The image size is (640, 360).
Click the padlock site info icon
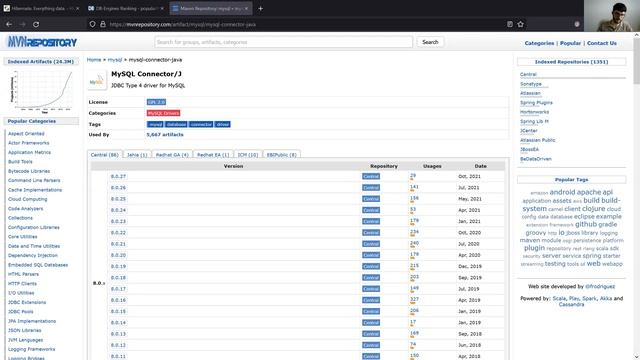[x=103, y=24]
